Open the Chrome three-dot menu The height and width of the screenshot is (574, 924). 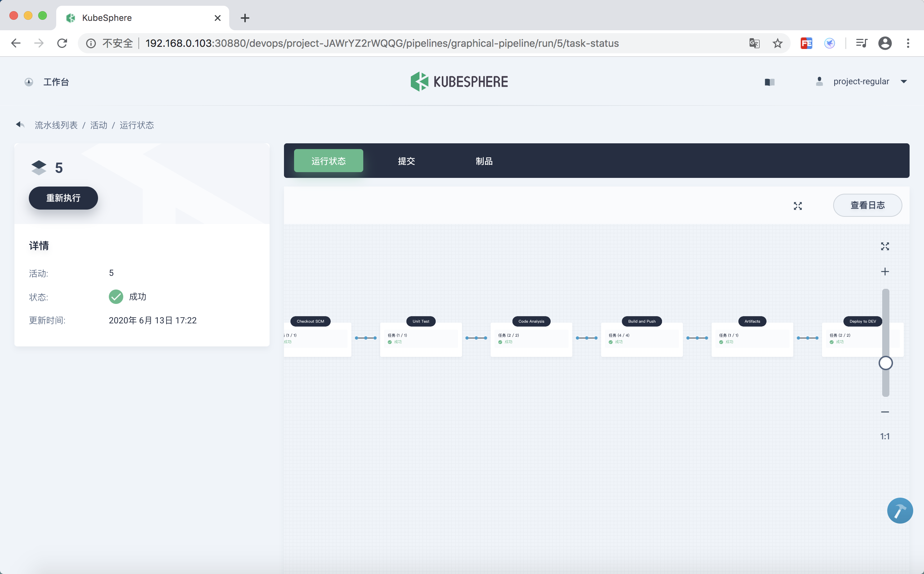point(908,43)
